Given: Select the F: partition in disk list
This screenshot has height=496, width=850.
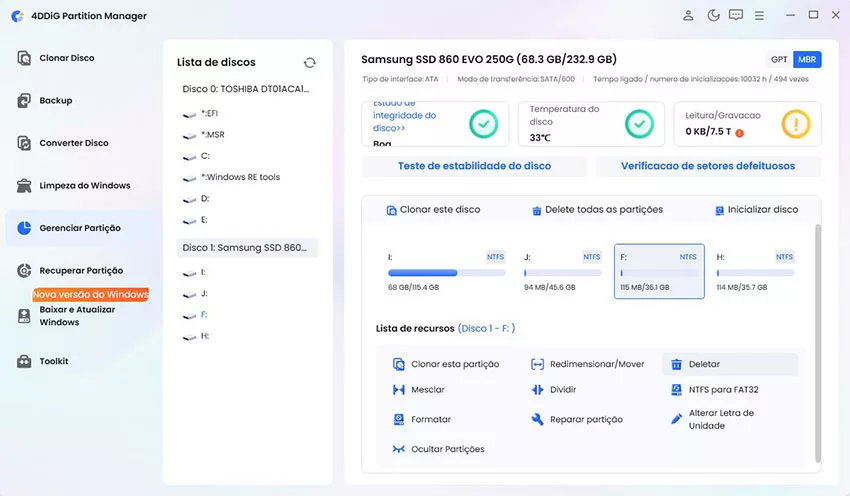Looking at the screenshot, I should tap(195, 314).
